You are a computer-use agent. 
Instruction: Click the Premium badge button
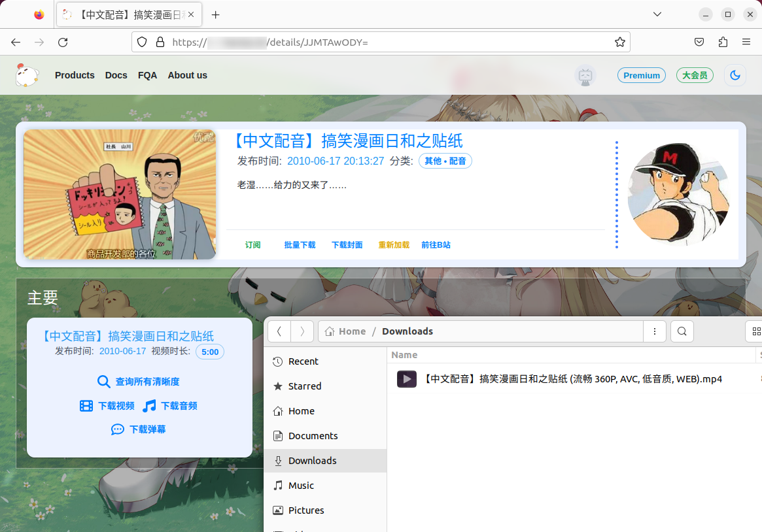pyautogui.click(x=642, y=75)
